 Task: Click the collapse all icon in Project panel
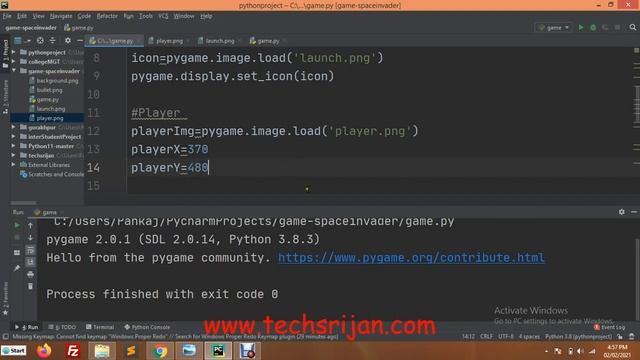coord(52,40)
